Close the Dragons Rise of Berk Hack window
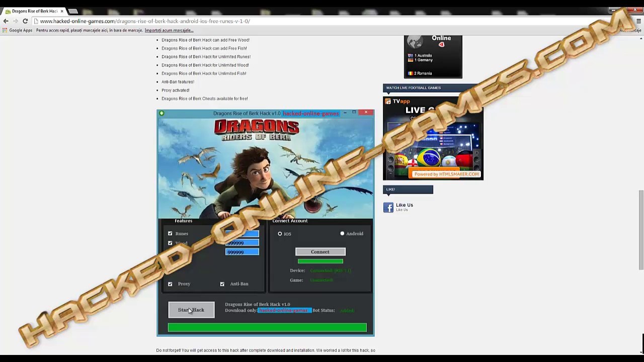 (x=366, y=113)
